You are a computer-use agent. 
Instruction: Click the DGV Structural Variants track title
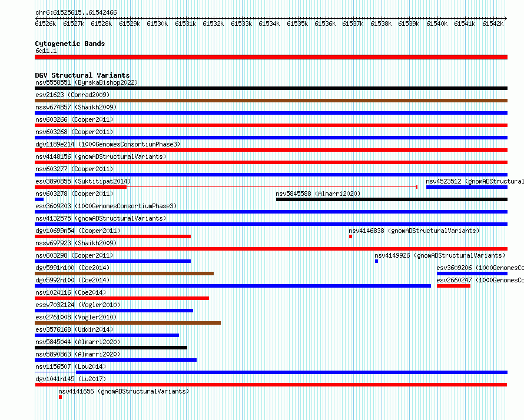point(82,75)
